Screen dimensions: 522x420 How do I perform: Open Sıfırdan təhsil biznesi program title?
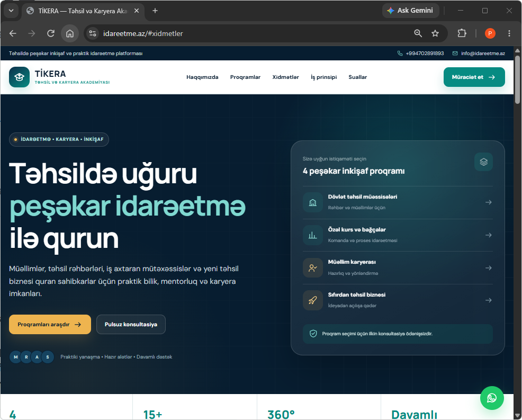[x=356, y=295]
